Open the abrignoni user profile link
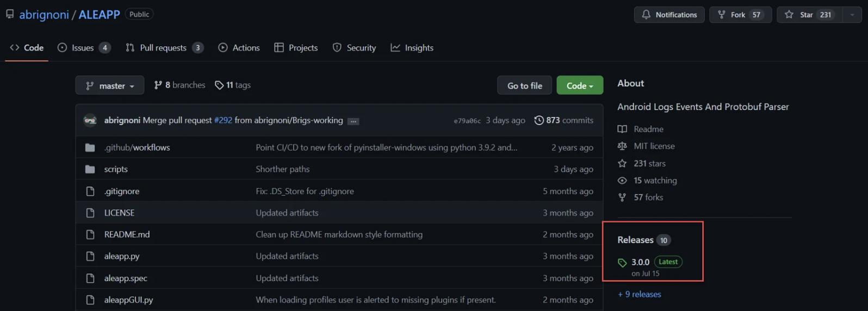Screen dimensions: 868x311 point(44,15)
